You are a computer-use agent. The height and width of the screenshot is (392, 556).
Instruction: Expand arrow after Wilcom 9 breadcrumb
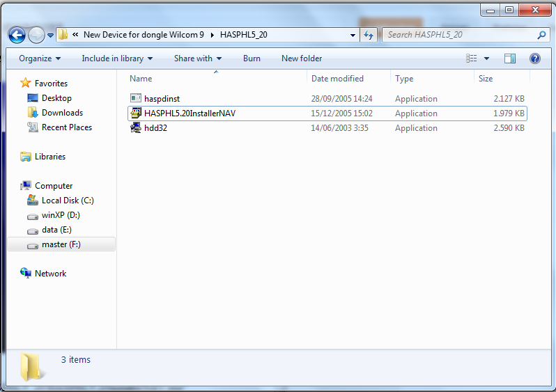[212, 35]
